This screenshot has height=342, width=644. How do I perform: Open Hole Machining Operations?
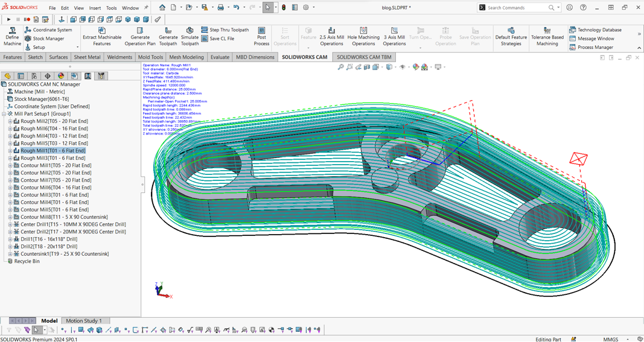(x=363, y=36)
